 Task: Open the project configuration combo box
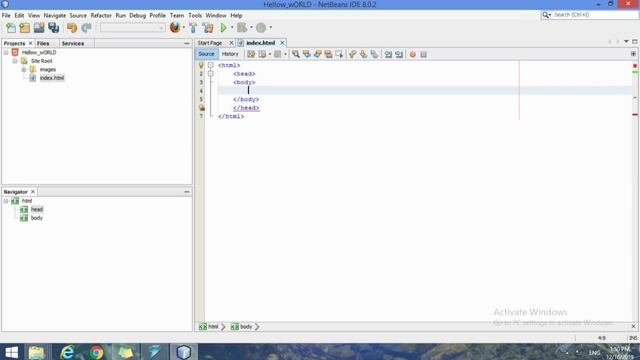(132, 28)
